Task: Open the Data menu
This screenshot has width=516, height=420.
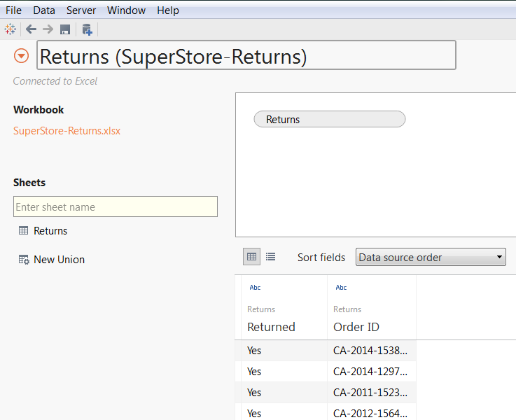Action: (x=44, y=10)
